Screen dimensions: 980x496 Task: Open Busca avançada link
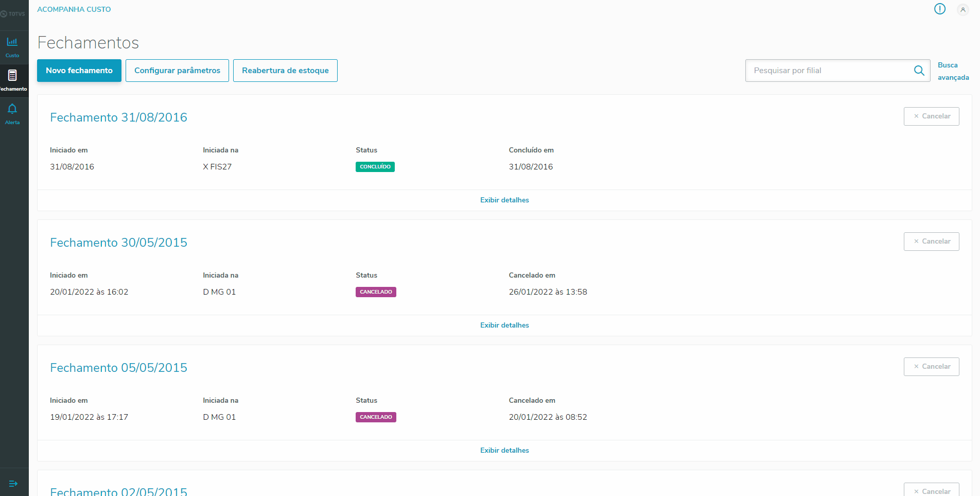(x=953, y=71)
